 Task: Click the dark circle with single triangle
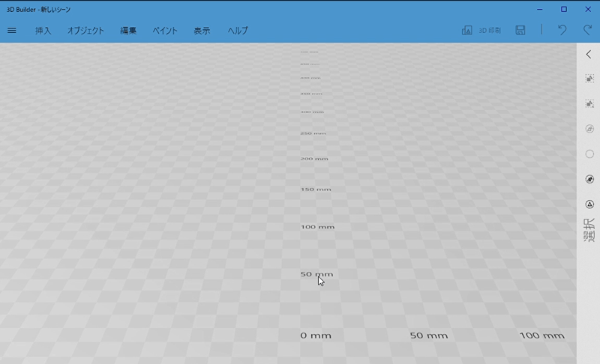point(589,204)
